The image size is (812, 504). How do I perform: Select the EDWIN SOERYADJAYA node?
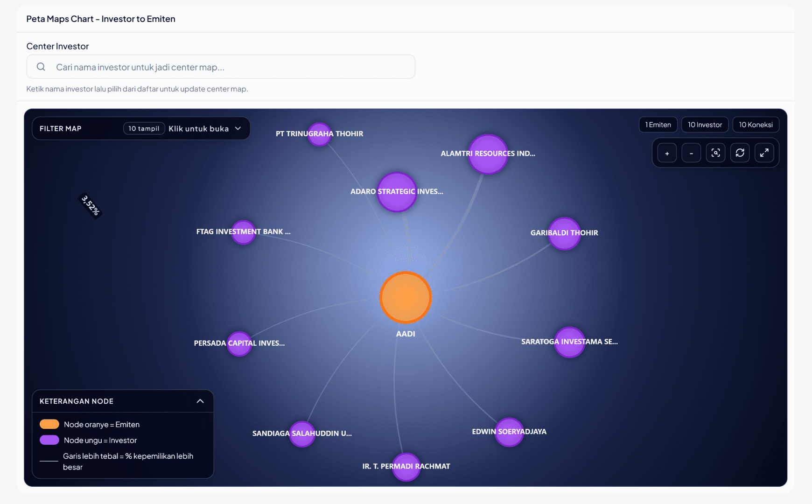click(x=509, y=432)
